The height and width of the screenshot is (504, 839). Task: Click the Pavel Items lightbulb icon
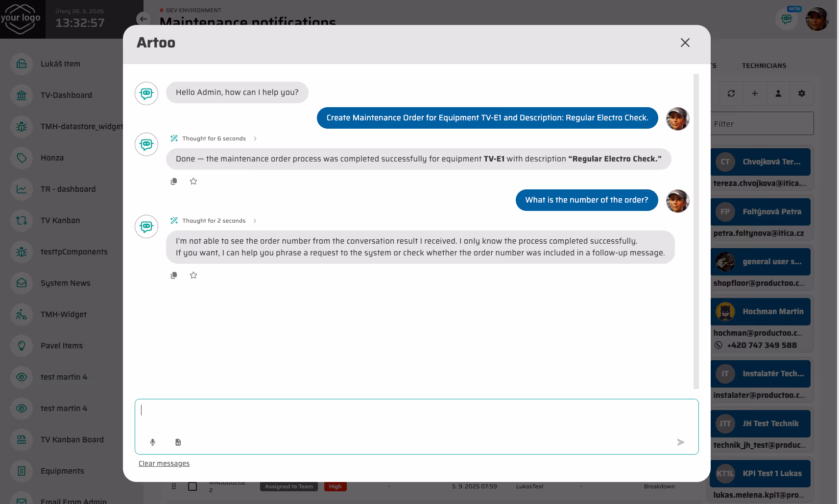tap(22, 345)
